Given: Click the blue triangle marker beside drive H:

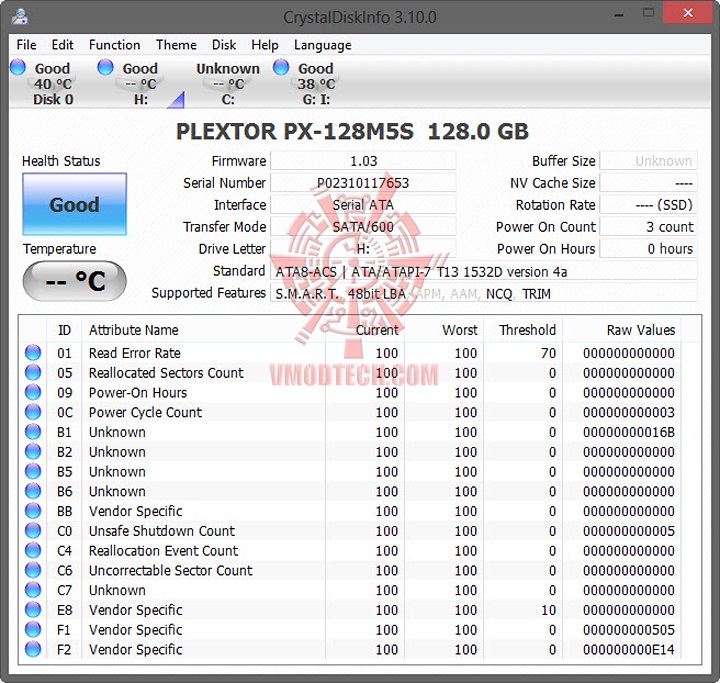Looking at the screenshot, I should (x=176, y=100).
